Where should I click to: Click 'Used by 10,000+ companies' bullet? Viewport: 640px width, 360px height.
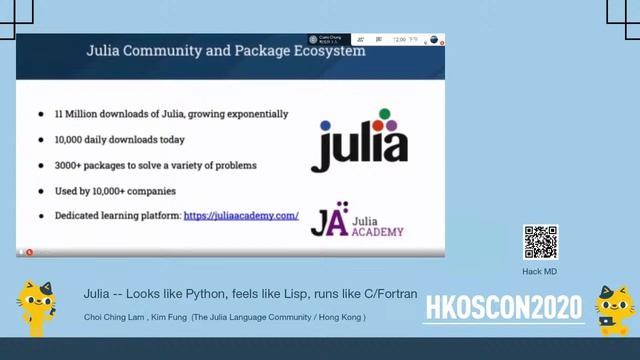(x=115, y=191)
